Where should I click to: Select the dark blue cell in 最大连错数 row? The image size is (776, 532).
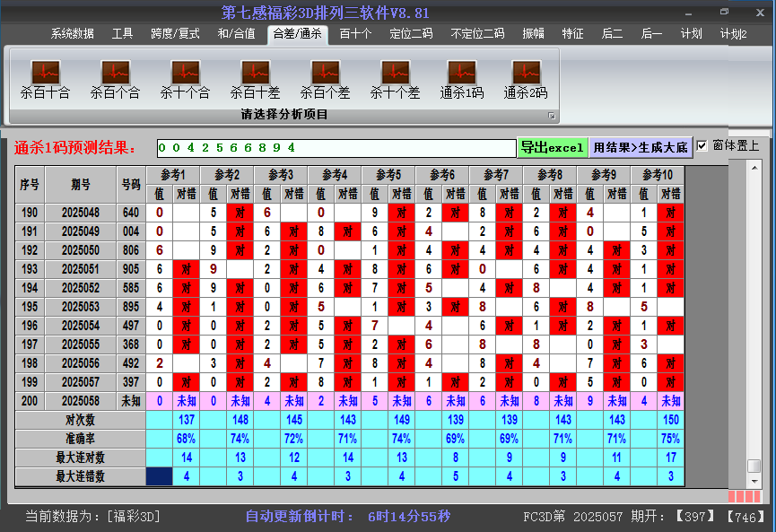click(x=160, y=476)
